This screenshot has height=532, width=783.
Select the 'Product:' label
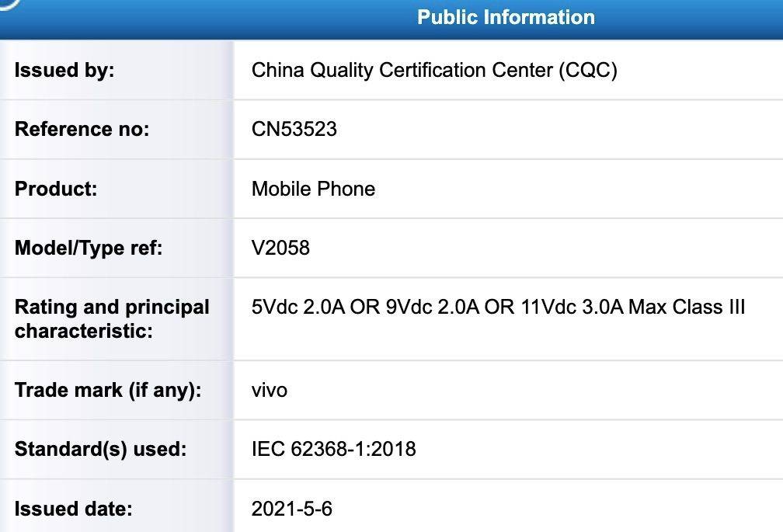coord(56,189)
